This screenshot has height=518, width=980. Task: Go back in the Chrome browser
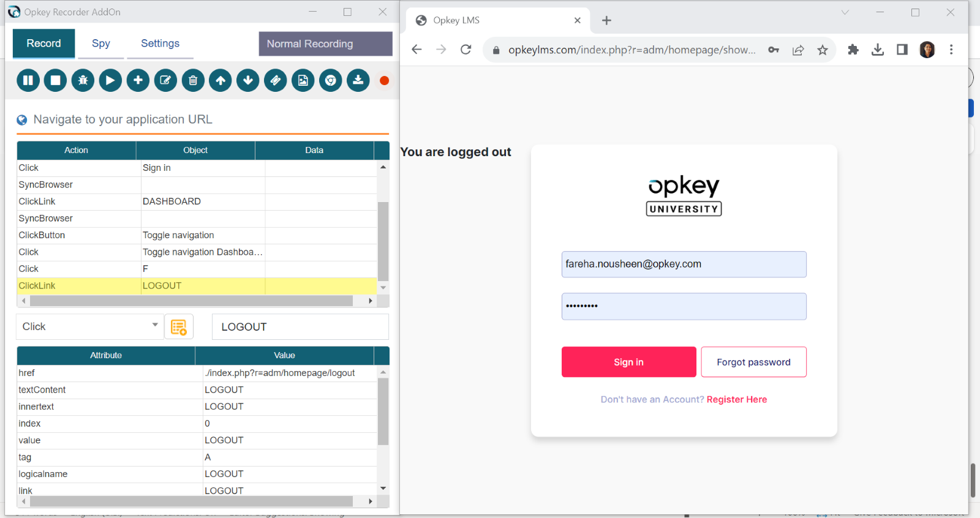point(417,50)
